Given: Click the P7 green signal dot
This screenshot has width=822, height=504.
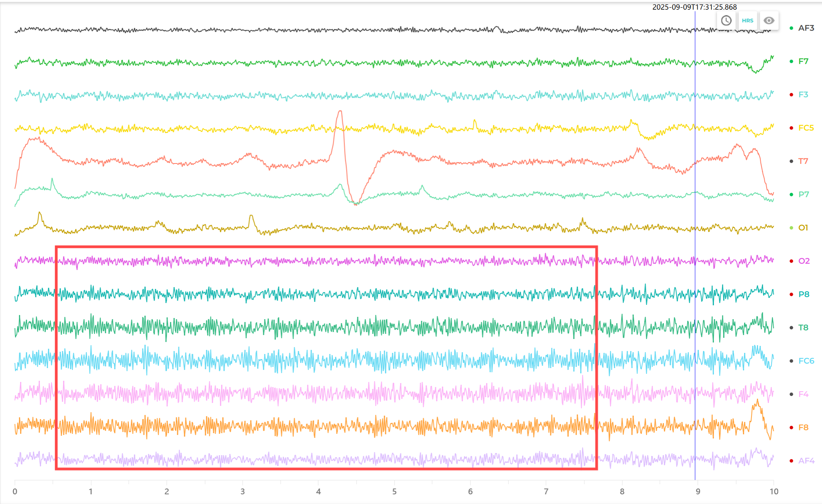Looking at the screenshot, I should pos(791,194).
